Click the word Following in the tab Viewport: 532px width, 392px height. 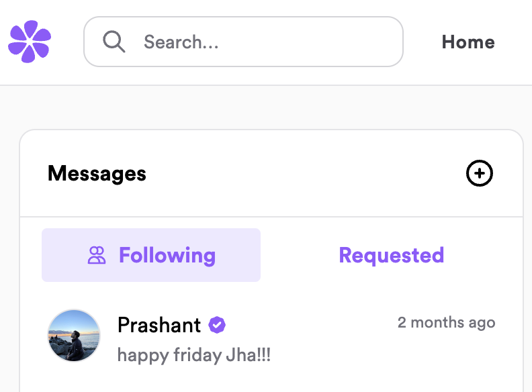[167, 255]
